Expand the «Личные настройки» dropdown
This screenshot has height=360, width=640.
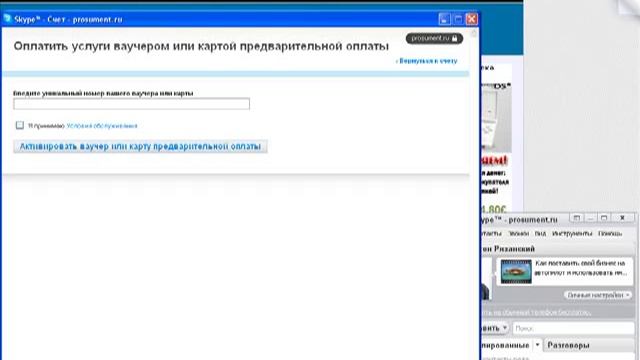click(x=598, y=295)
